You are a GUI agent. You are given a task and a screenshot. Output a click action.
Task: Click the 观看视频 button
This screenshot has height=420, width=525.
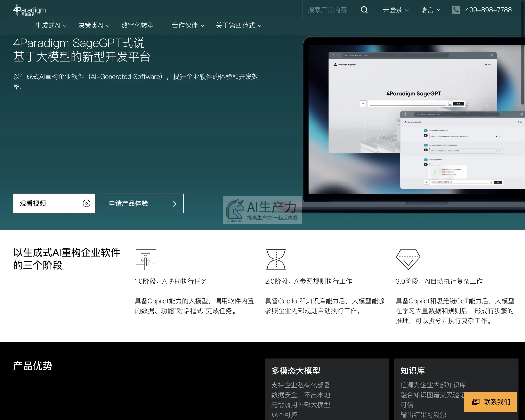54,203
